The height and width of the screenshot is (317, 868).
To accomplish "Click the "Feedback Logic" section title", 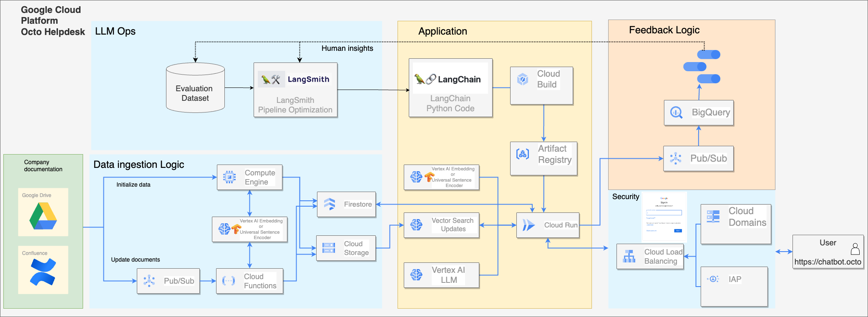I will pyautogui.click(x=664, y=30).
